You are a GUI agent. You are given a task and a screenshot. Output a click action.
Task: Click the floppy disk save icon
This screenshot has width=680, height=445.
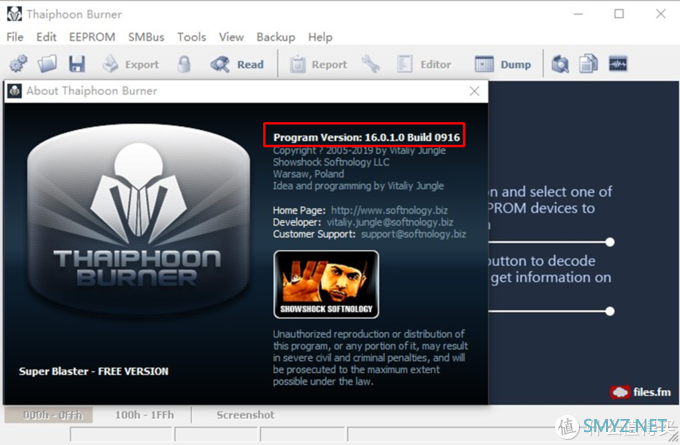77,64
